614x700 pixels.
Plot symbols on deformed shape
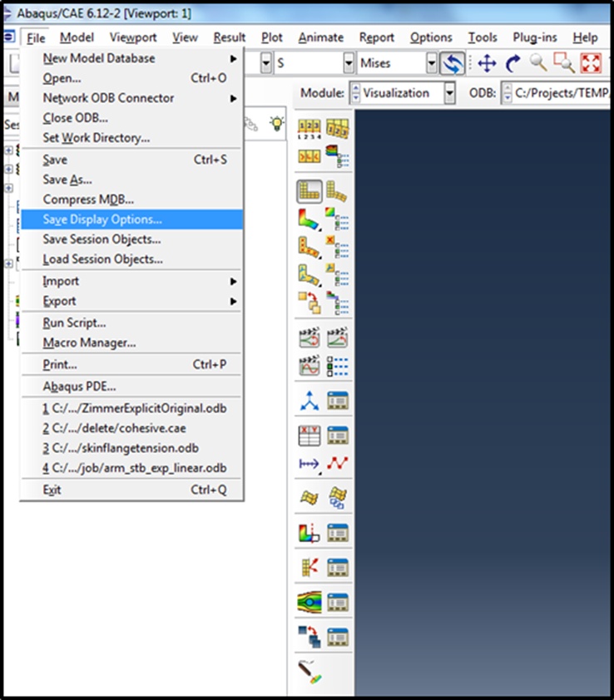[x=309, y=247]
